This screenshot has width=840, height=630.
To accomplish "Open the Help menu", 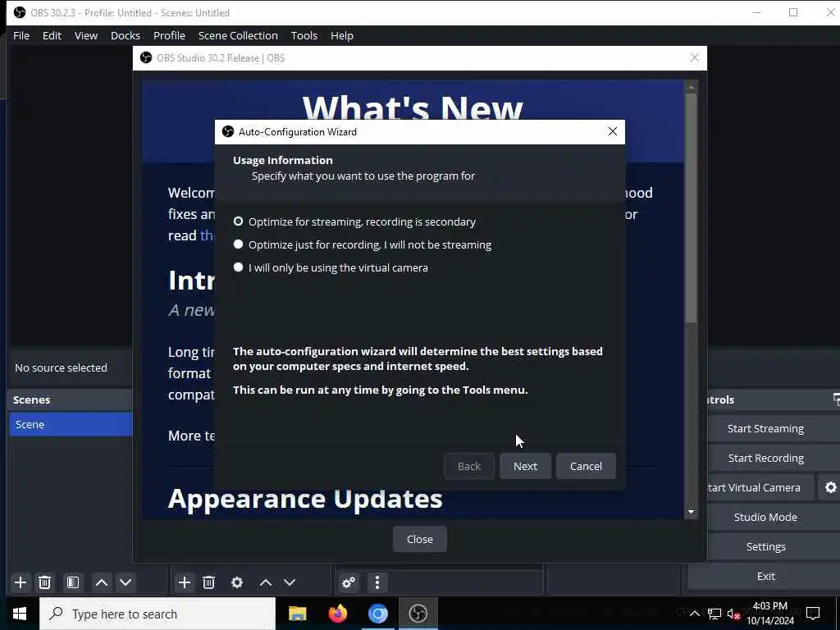I will (342, 35).
